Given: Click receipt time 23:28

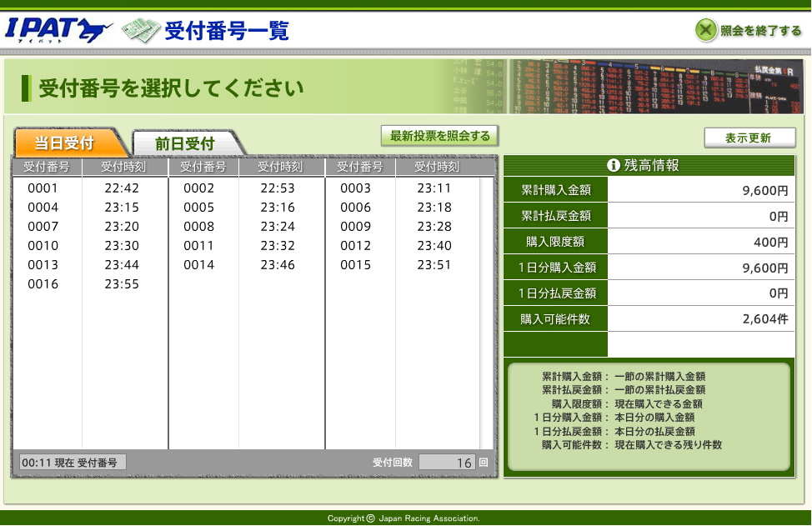Looking at the screenshot, I should 434,227.
